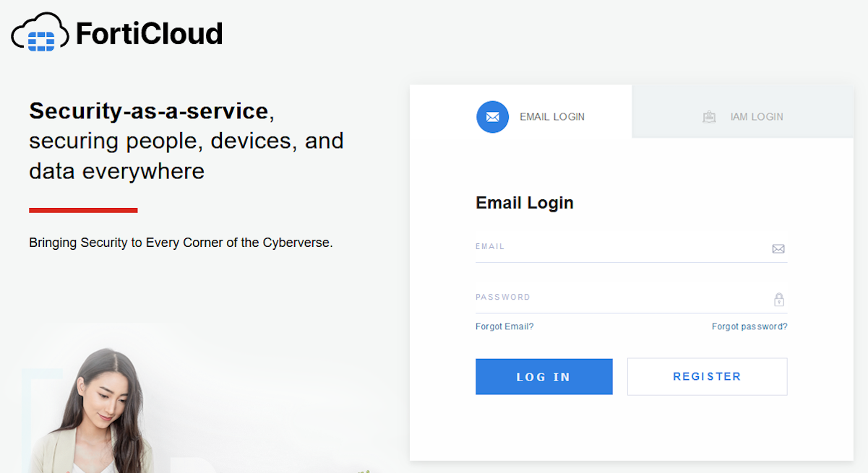Click the FortiCloud cloud logo icon

coord(40,33)
